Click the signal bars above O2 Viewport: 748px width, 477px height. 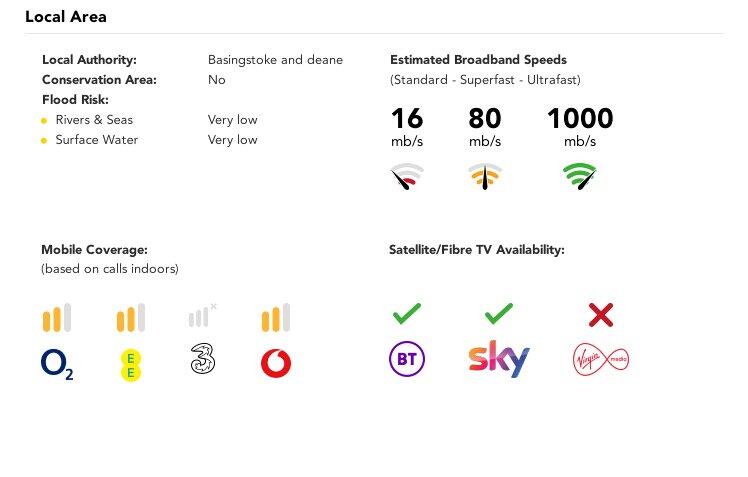[x=56, y=318]
